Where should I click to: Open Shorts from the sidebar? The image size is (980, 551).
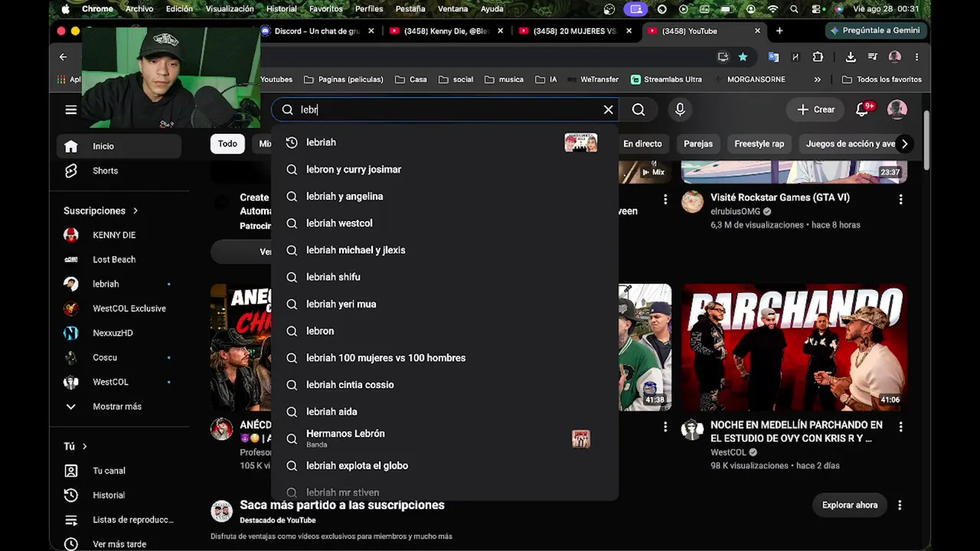(119, 171)
